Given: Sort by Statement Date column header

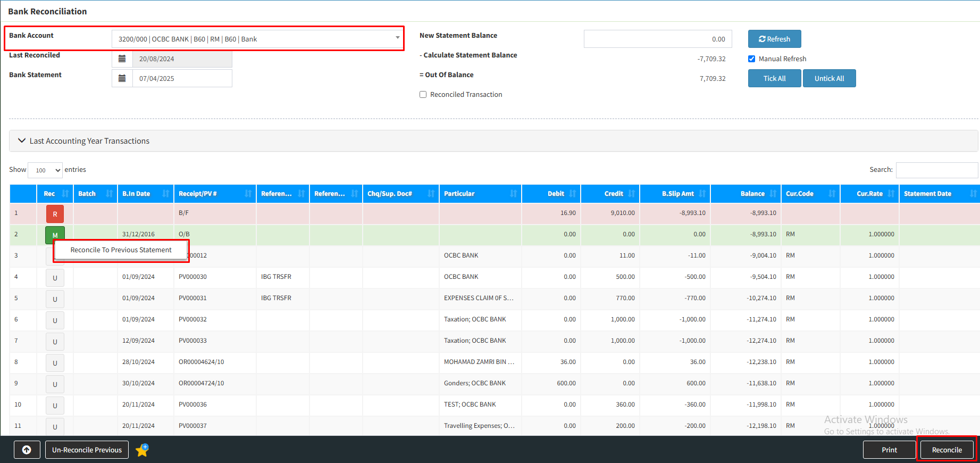Looking at the screenshot, I should [927, 194].
